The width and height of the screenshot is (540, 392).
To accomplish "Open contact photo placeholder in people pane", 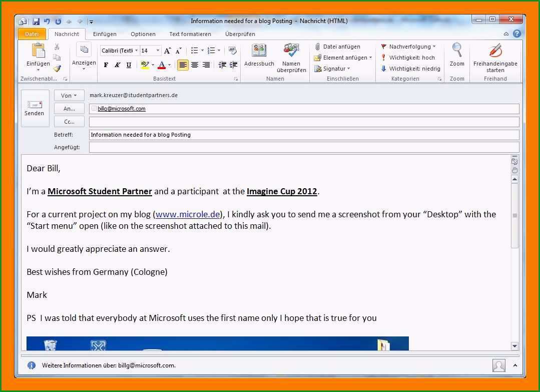I will tap(498, 365).
